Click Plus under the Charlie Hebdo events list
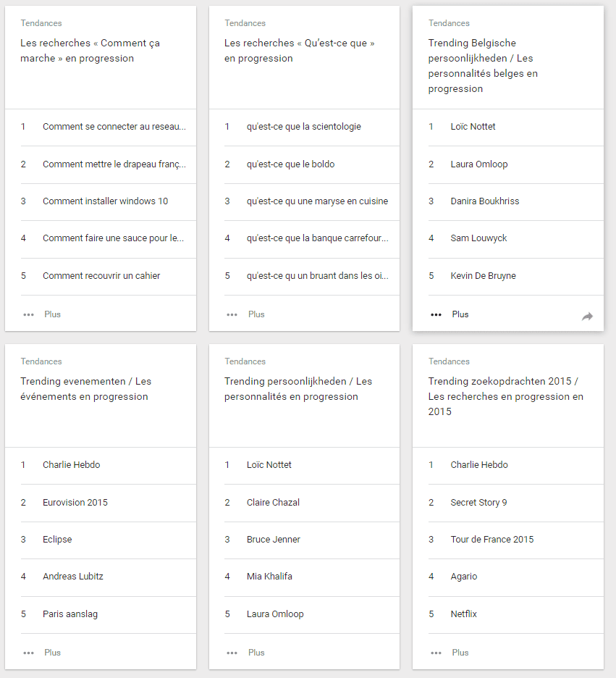616x678 pixels. pyautogui.click(x=52, y=652)
